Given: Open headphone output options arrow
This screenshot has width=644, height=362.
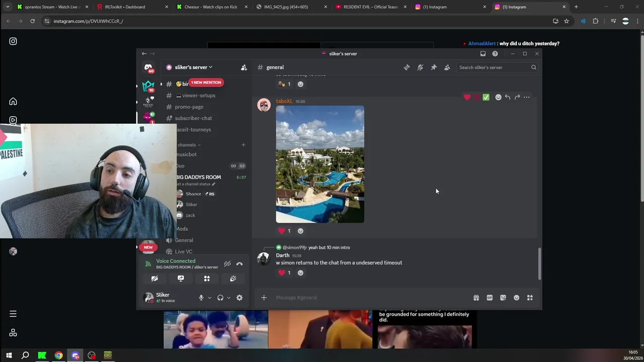Looking at the screenshot, I should [x=228, y=298].
